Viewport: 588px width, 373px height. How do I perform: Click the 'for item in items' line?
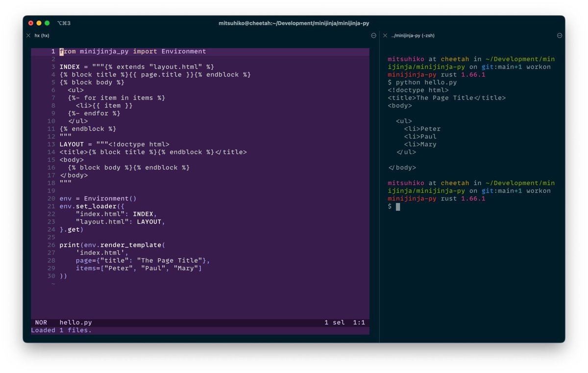(x=117, y=98)
